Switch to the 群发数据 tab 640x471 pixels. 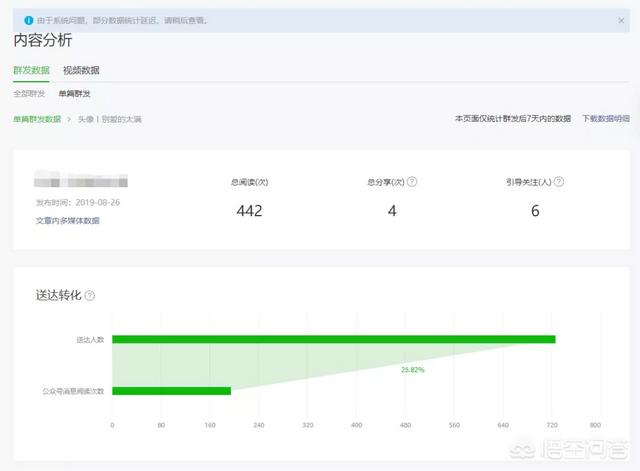(31, 70)
